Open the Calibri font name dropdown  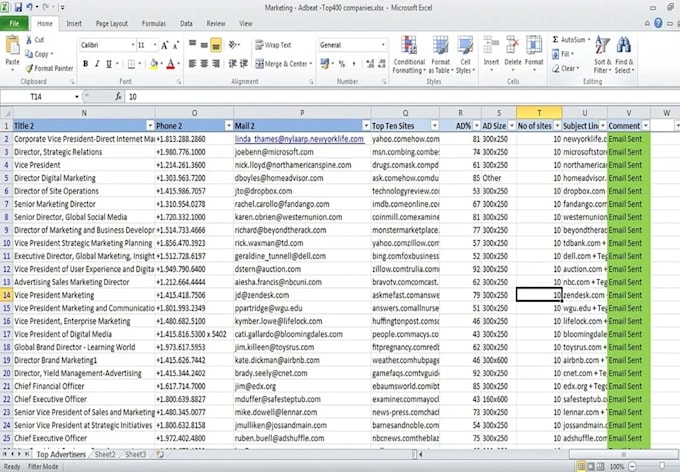(x=133, y=45)
